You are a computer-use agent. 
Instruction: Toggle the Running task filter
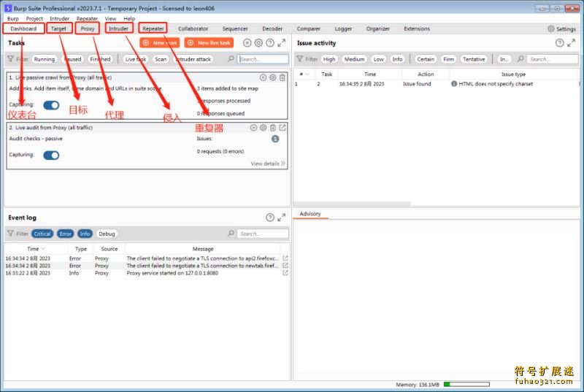[x=45, y=59]
